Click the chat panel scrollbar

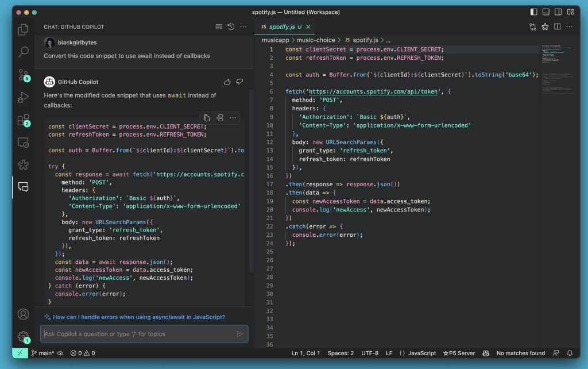(252, 180)
